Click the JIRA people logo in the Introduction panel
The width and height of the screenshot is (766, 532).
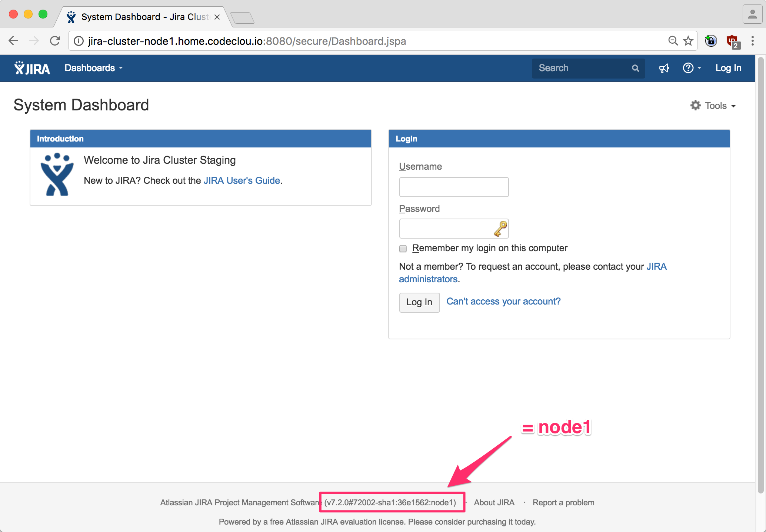click(x=57, y=174)
